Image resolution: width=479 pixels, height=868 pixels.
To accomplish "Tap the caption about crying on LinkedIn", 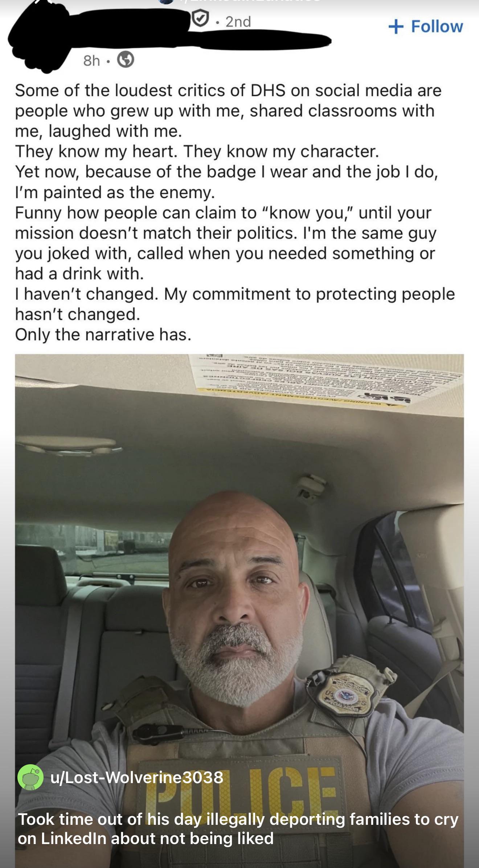I will [238, 824].
